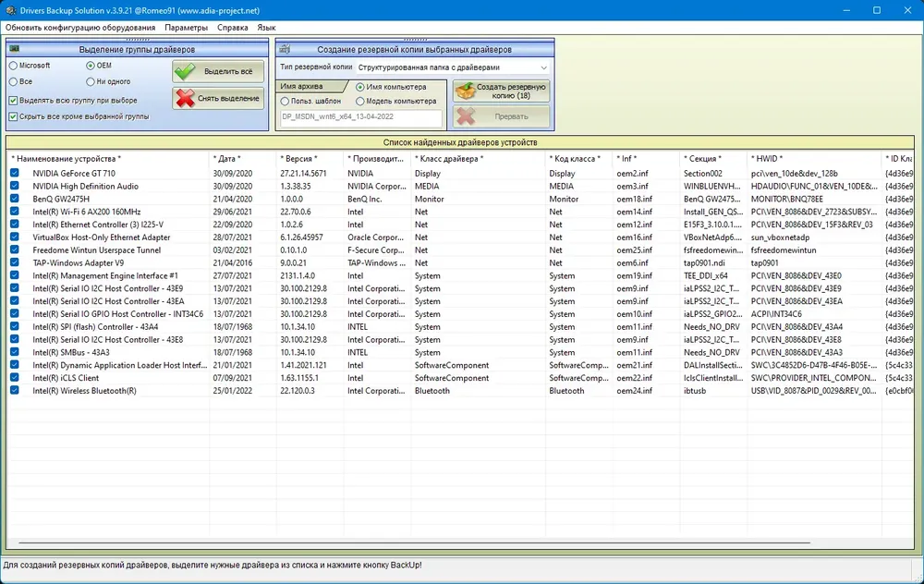Click the red X Снять выделение icon
Viewport: 924px width, 584px height.
tap(185, 99)
